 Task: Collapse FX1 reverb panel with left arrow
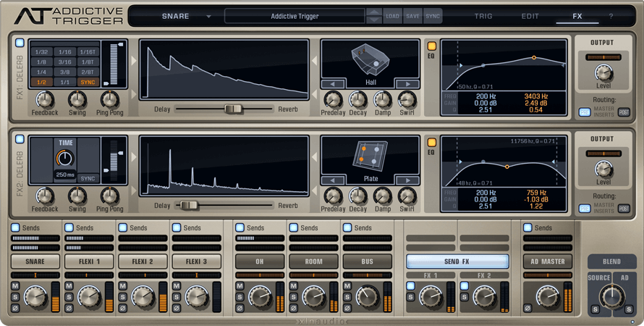pos(314,61)
